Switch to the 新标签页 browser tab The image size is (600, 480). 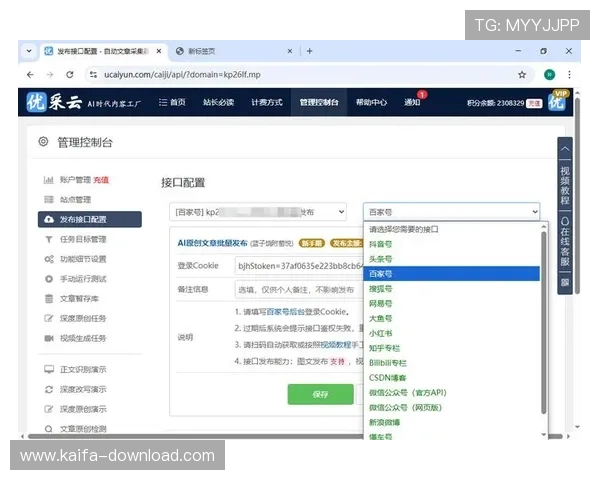(233, 51)
